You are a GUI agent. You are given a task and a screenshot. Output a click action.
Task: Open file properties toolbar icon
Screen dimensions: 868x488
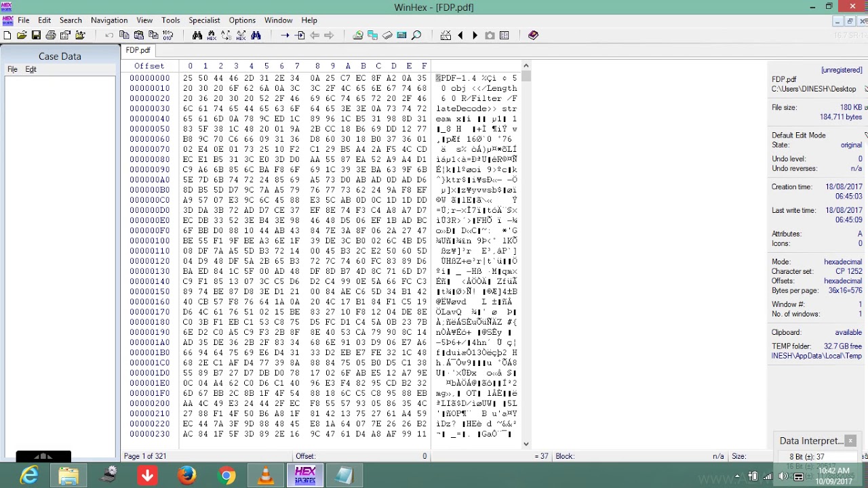point(66,35)
